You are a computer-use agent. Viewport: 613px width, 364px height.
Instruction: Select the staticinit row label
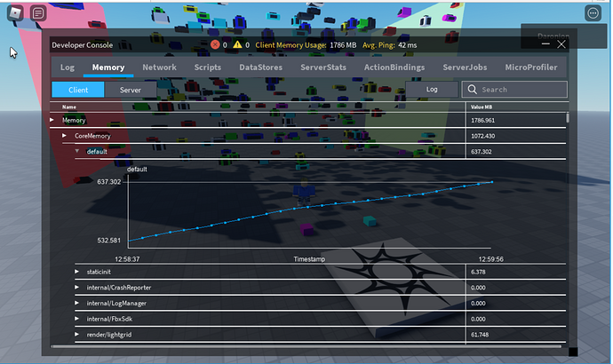99,272
